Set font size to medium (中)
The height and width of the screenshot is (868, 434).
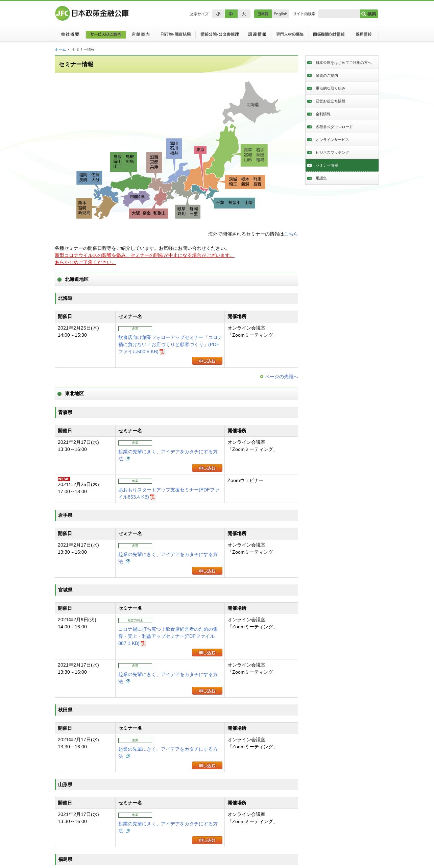[x=231, y=14]
